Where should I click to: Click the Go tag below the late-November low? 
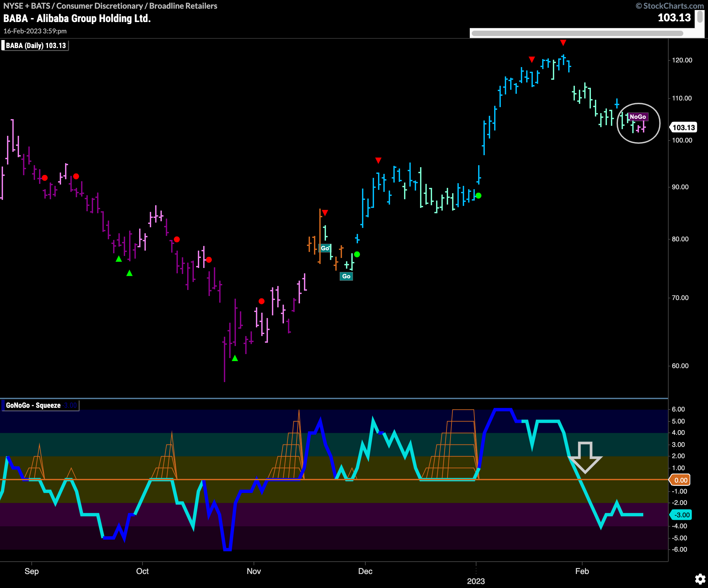tap(346, 276)
